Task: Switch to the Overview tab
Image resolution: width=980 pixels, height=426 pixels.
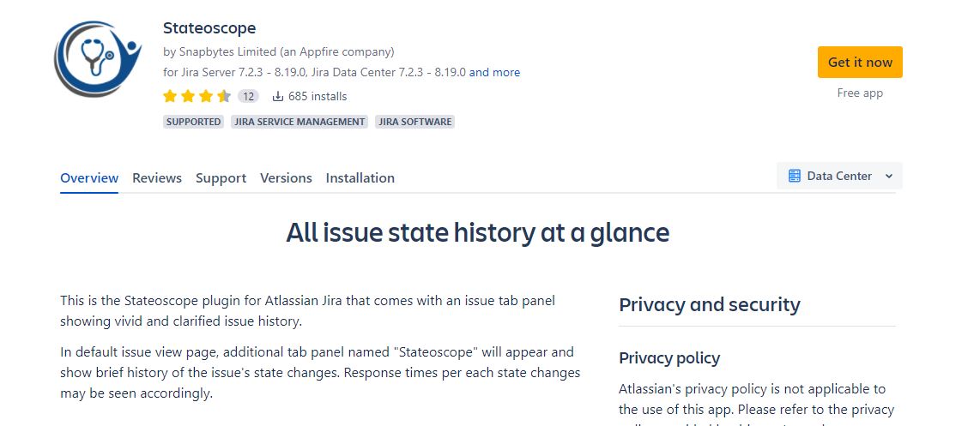Action: coord(89,178)
